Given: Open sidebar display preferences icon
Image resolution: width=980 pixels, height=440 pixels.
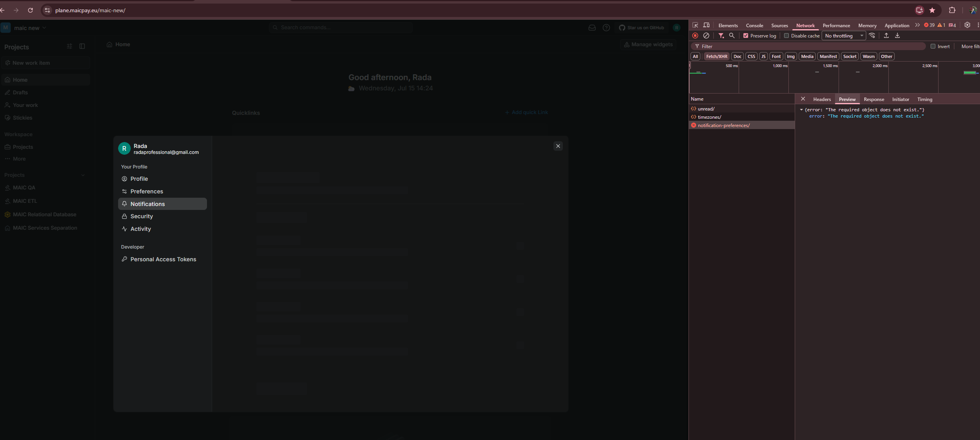Looking at the screenshot, I should point(70,46).
